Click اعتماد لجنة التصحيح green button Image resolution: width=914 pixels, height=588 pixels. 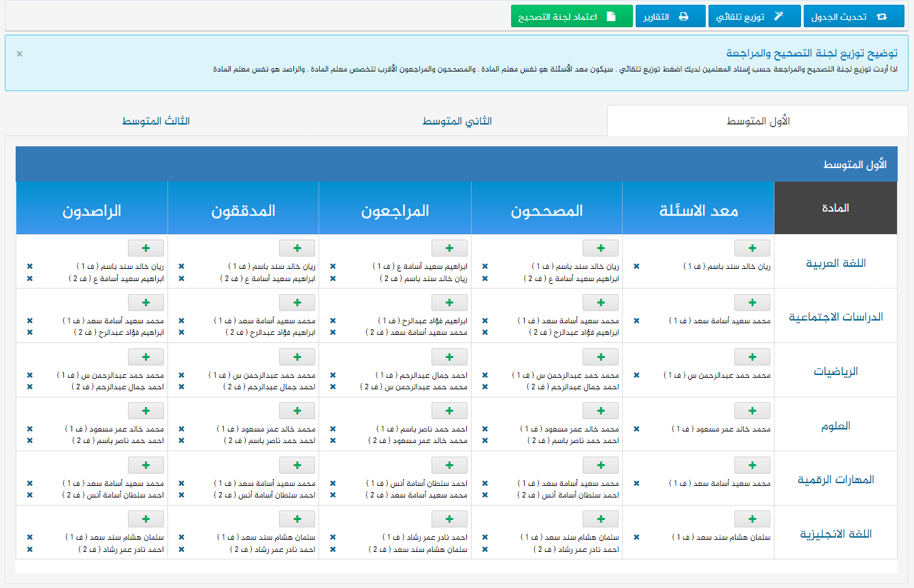[571, 16]
